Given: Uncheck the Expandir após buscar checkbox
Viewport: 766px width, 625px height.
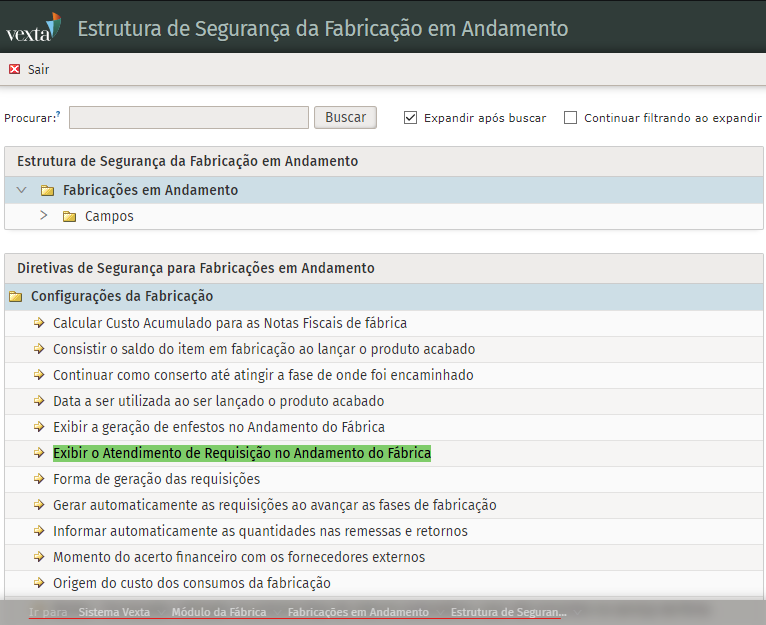Looking at the screenshot, I should [x=410, y=117].
